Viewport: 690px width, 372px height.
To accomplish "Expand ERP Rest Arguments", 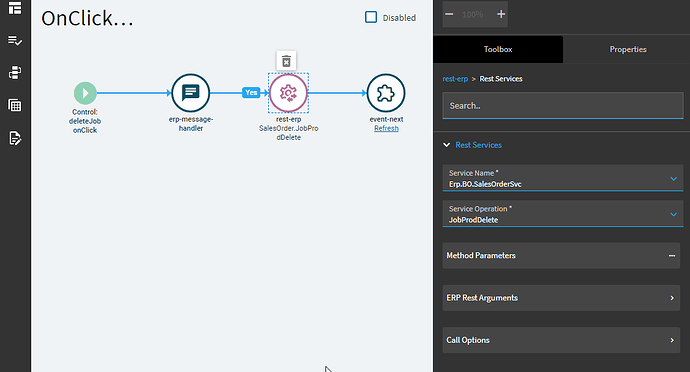I will tap(561, 298).
